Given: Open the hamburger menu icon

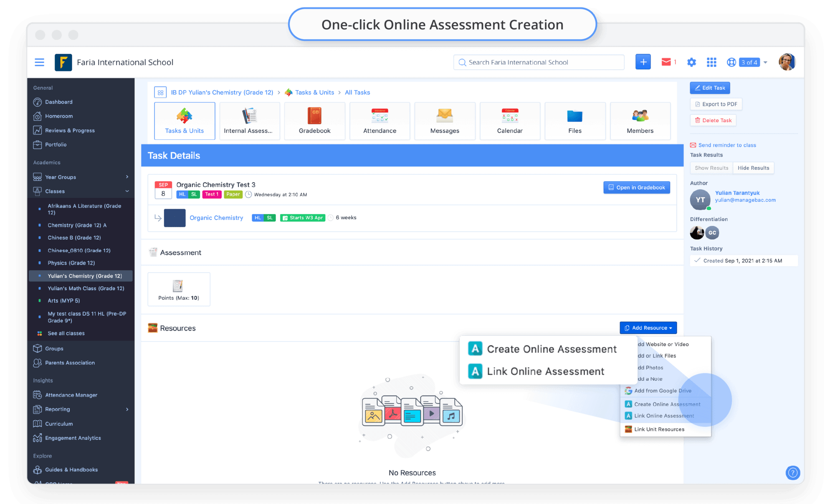Looking at the screenshot, I should (39, 62).
